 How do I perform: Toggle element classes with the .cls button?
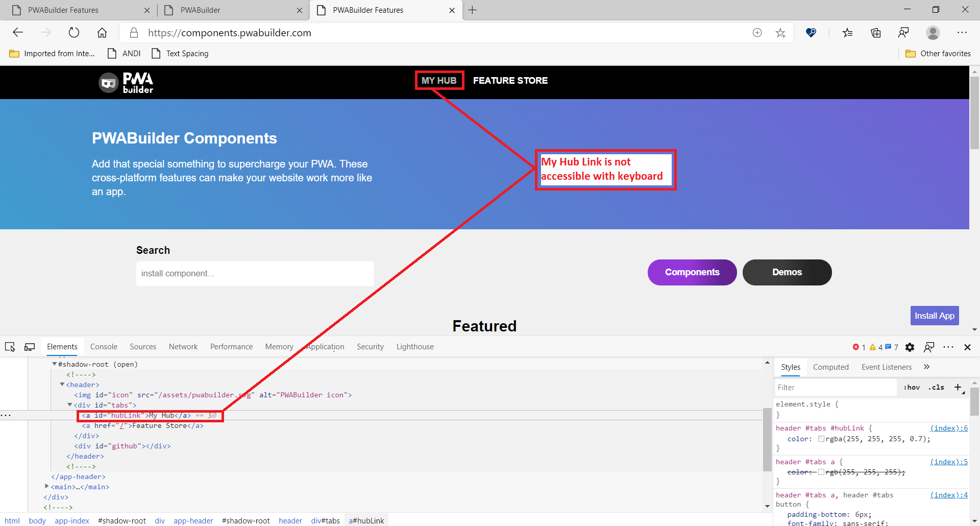pyautogui.click(x=937, y=387)
